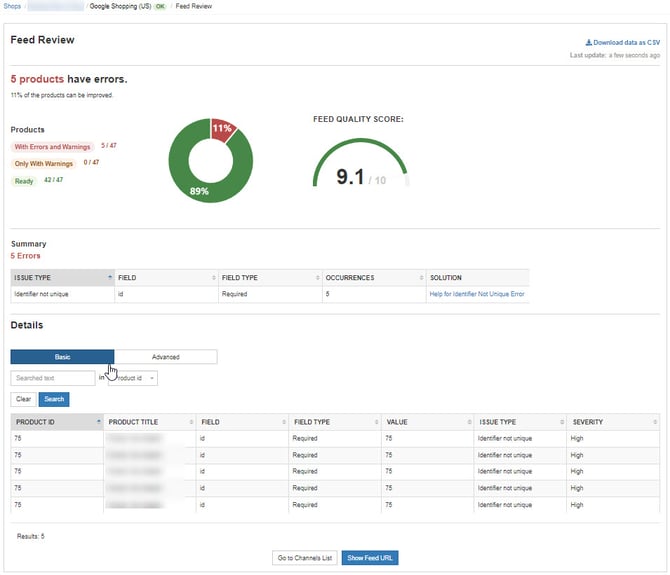Sort summary table by Field column arrow

click(x=214, y=278)
